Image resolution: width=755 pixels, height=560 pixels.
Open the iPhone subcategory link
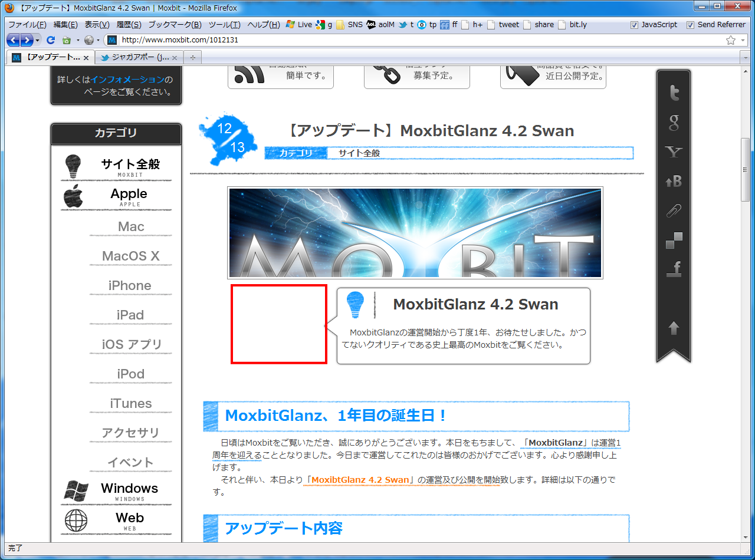click(x=130, y=286)
